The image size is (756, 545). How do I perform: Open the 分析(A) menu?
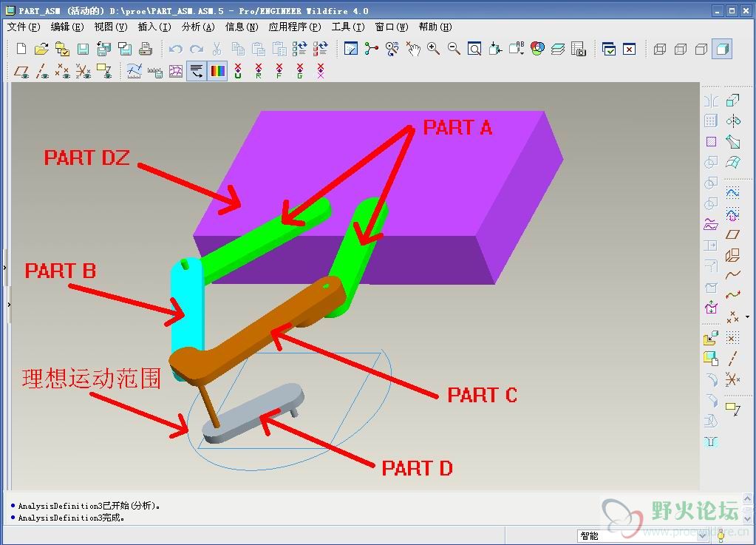coord(197,27)
